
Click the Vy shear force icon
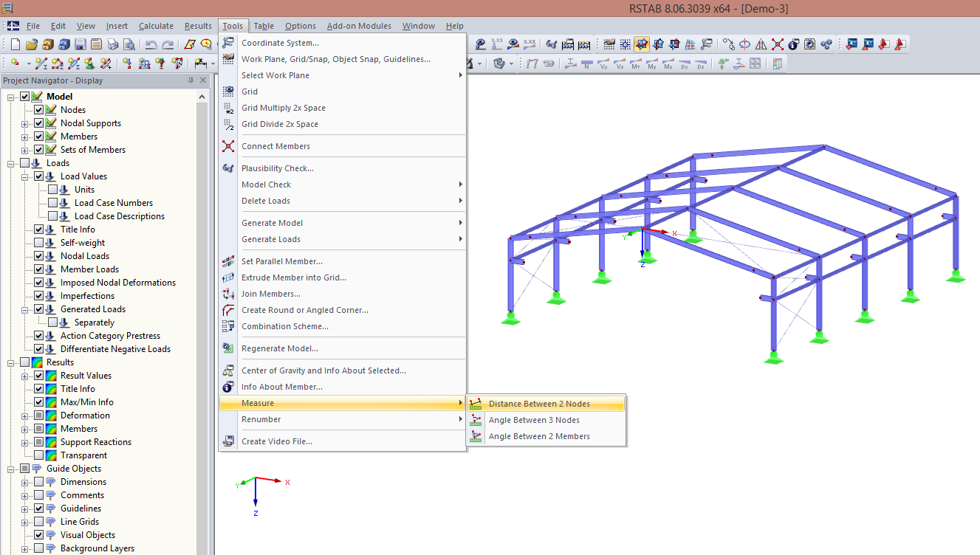[x=603, y=63]
